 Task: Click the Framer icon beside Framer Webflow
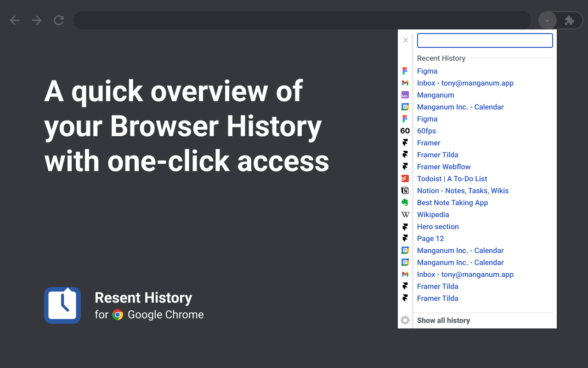click(x=405, y=167)
